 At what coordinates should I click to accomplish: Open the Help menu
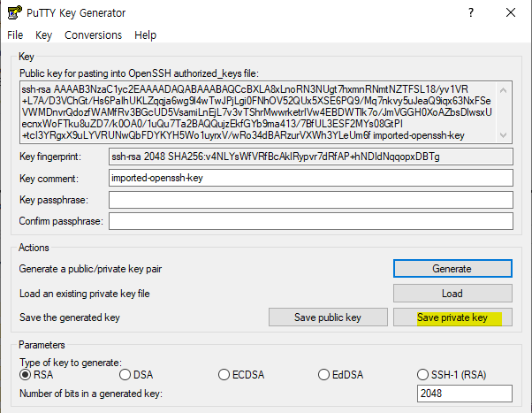(146, 35)
